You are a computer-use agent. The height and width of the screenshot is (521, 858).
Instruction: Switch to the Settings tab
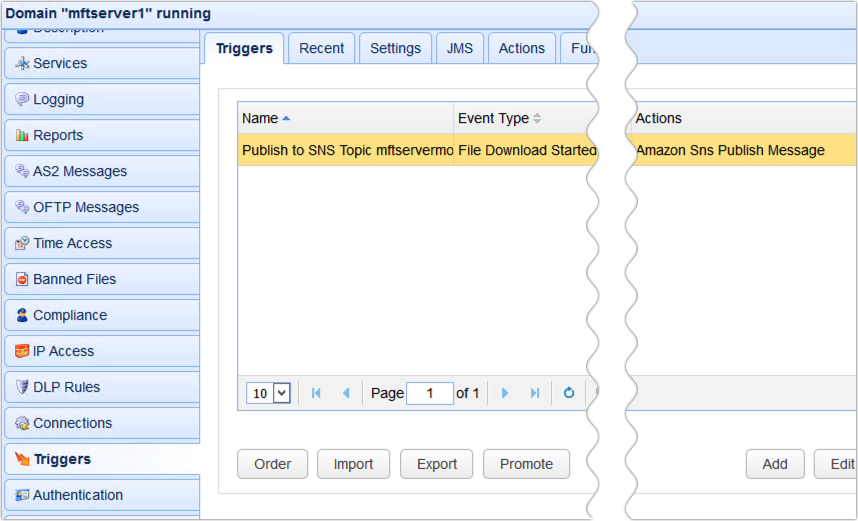point(395,48)
